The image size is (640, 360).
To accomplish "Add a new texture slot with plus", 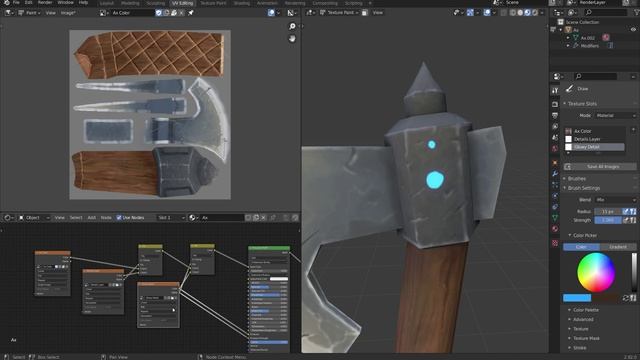I will (x=633, y=130).
